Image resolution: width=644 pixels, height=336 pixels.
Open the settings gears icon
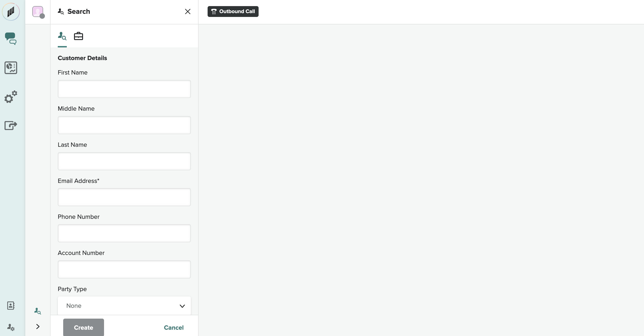(x=11, y=97)
